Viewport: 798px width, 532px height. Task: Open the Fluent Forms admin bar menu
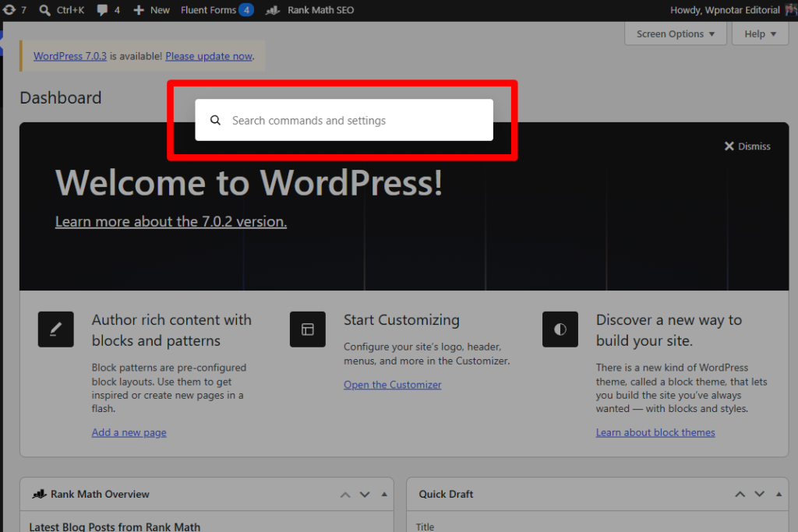(x=208, y=10)
